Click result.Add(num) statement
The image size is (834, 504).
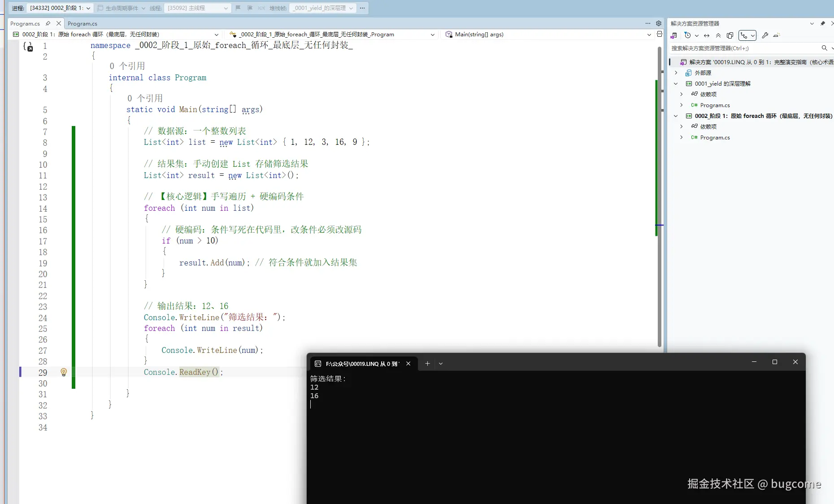coord(214,263)
